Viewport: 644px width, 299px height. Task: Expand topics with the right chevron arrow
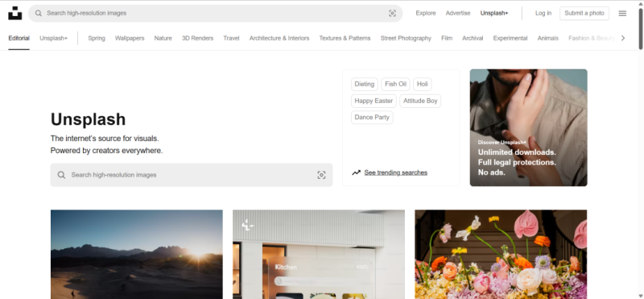pos(623,38)
